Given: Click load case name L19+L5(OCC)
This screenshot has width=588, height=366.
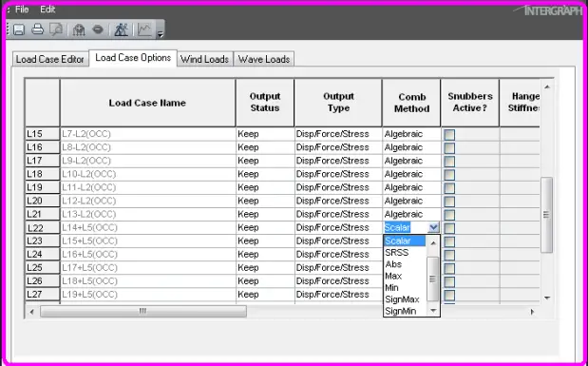Looking at the screenshot, I should [x=89, y=295].
